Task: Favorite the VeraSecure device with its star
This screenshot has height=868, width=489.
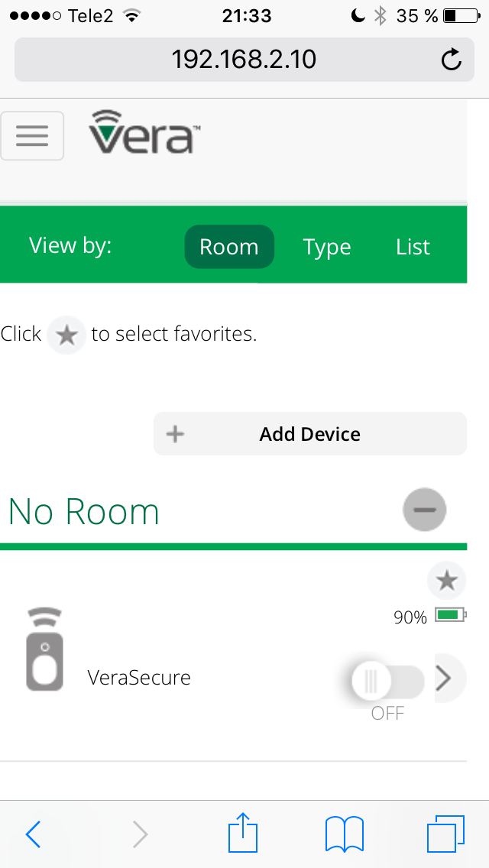Action: pyautogui.click(x=446, y=581)
